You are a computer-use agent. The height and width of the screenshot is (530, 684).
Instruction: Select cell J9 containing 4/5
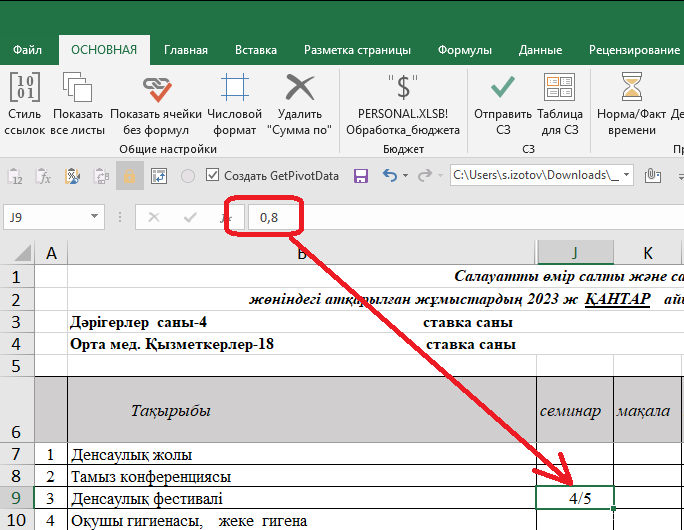tap(575, 498)
